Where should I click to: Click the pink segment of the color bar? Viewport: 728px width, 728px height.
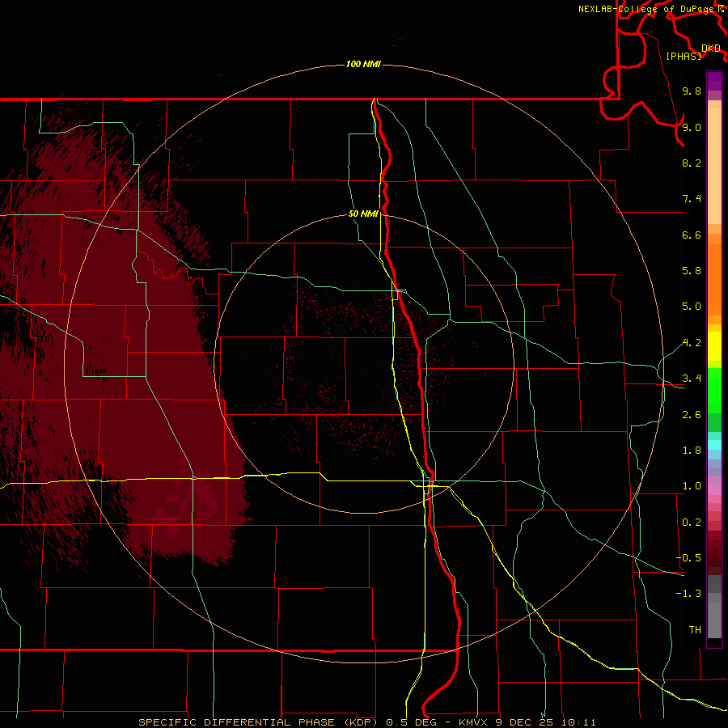tap(714, 490)
